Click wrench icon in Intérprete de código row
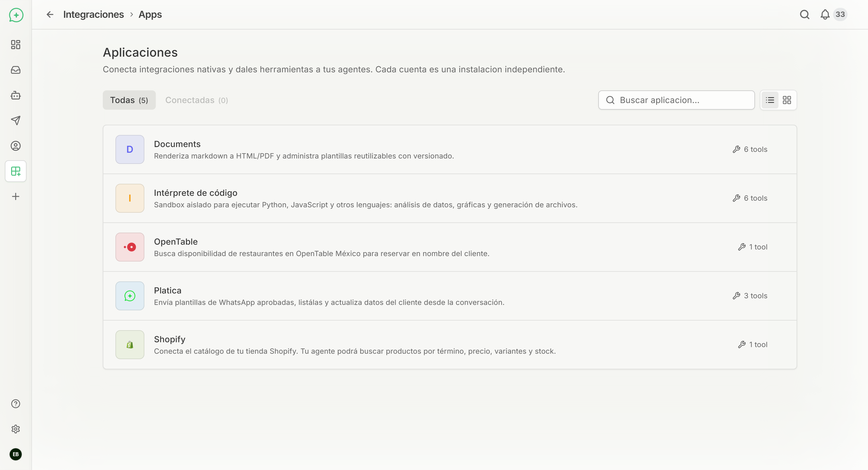This screenshot has width=868, height=470. [736, 198]
